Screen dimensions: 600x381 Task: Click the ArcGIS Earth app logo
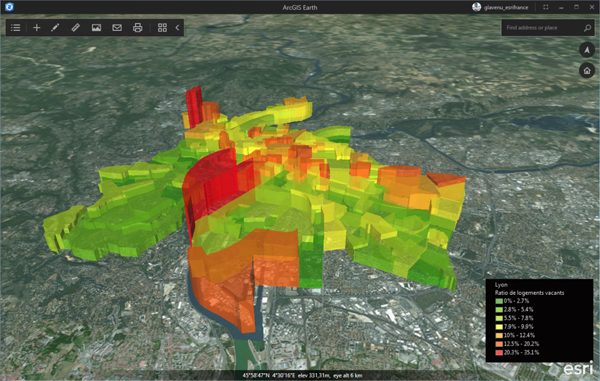click(x=9, y=7)
